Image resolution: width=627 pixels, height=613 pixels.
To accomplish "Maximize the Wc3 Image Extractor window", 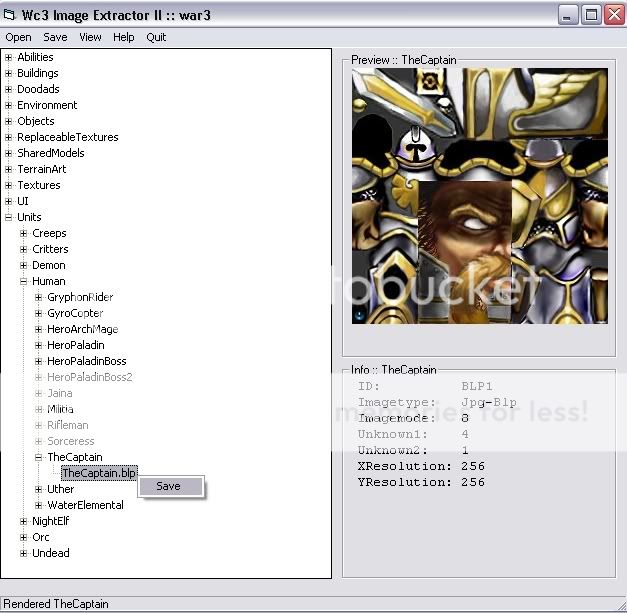I will [591, 15].
